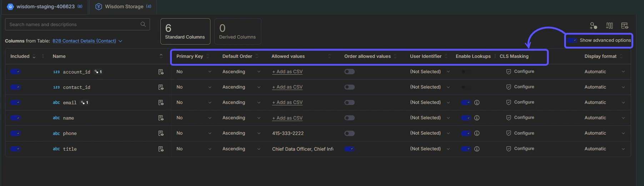Toggle Included switch for account_id
The width and height of the screenshot is (644, 186).
[15, 72]
